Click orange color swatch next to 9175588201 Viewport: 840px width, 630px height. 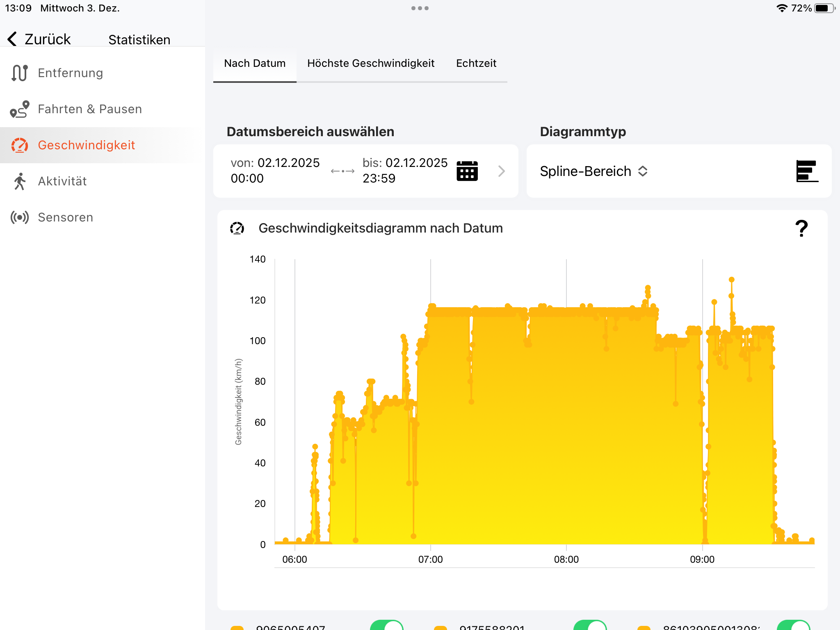pyautogui.click(x=440, y=628)
